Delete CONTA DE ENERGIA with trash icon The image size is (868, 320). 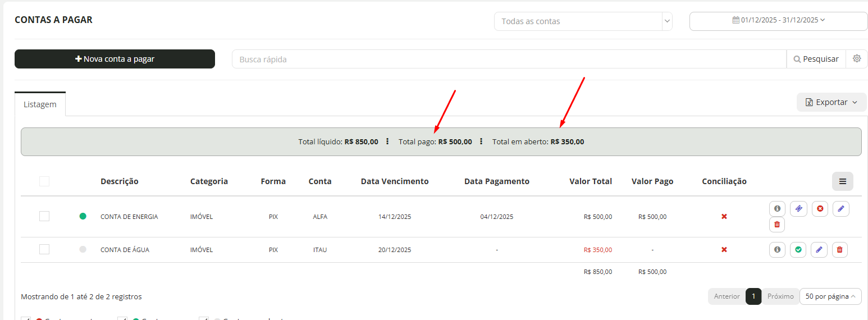(777, 225)
